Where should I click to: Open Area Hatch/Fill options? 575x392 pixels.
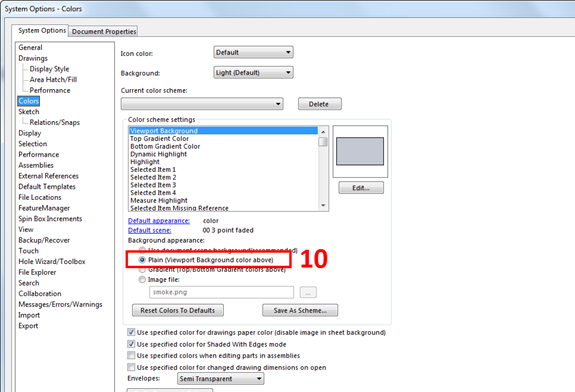[x=53, y=79]
